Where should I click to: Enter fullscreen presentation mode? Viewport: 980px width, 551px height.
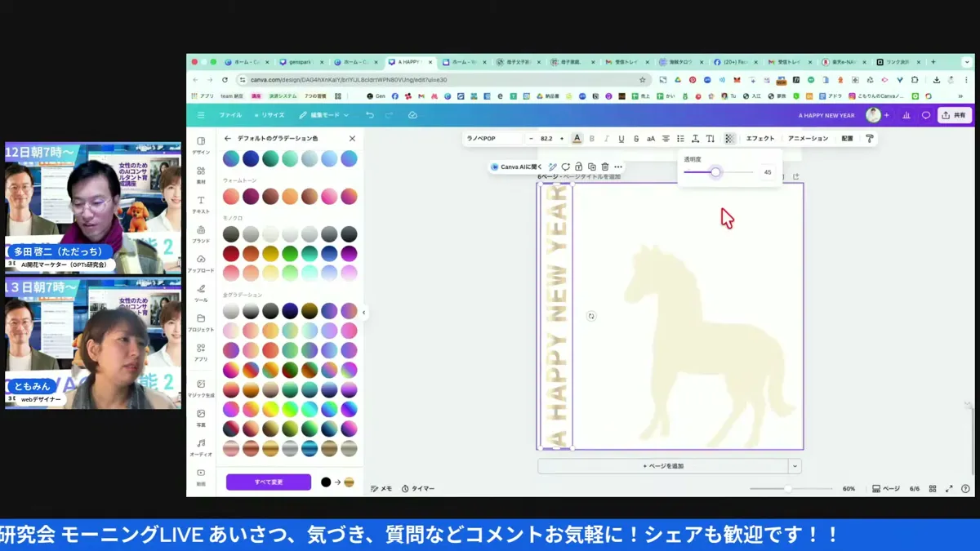[949, 488]
